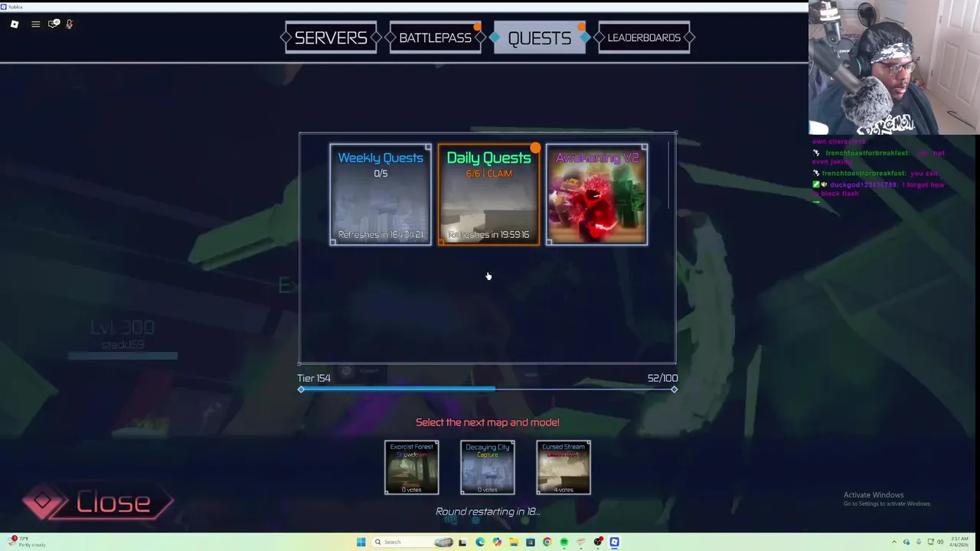Click the system tray microphone icon
Image resolution: width=980 pixels, height=551 pixels.
coord(919,542)
